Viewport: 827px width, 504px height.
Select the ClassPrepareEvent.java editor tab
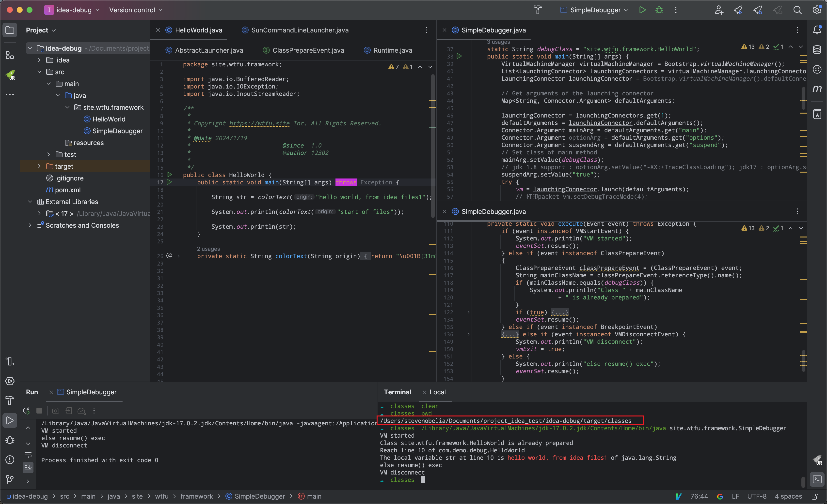[x=308, y=50]
